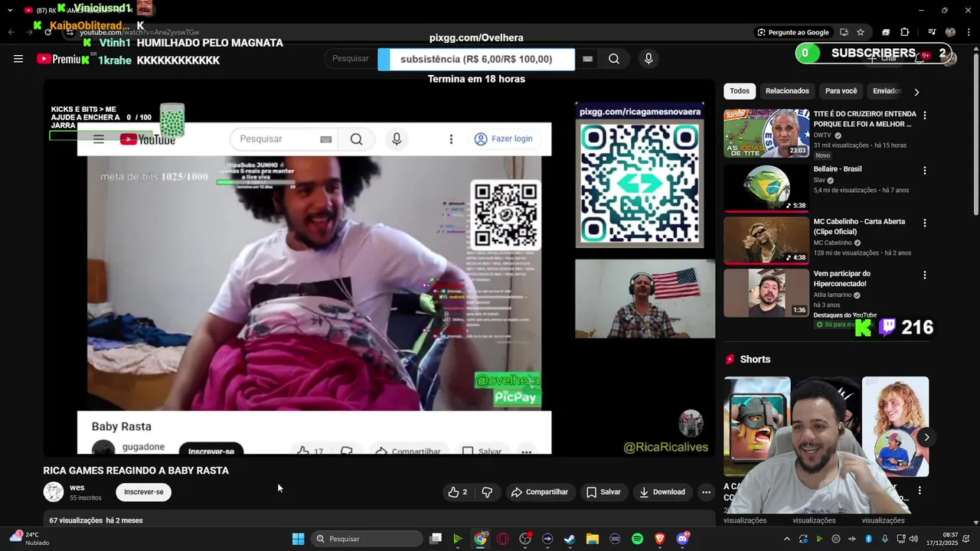The image size is (980, 551).
Task: Download the video
Action: click(662, 492)
